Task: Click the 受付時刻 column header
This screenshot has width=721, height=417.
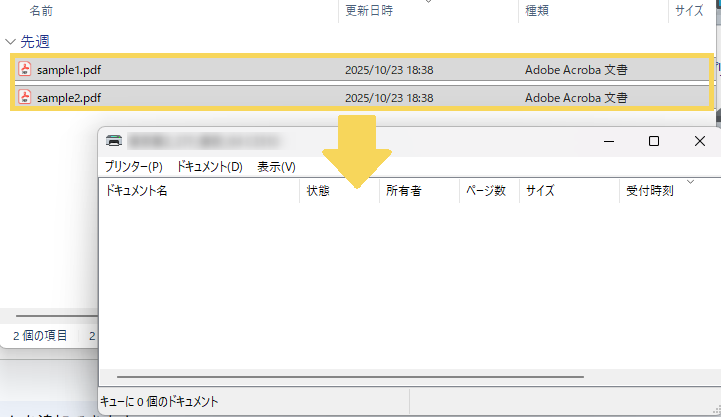Action: tap(649, 191)
